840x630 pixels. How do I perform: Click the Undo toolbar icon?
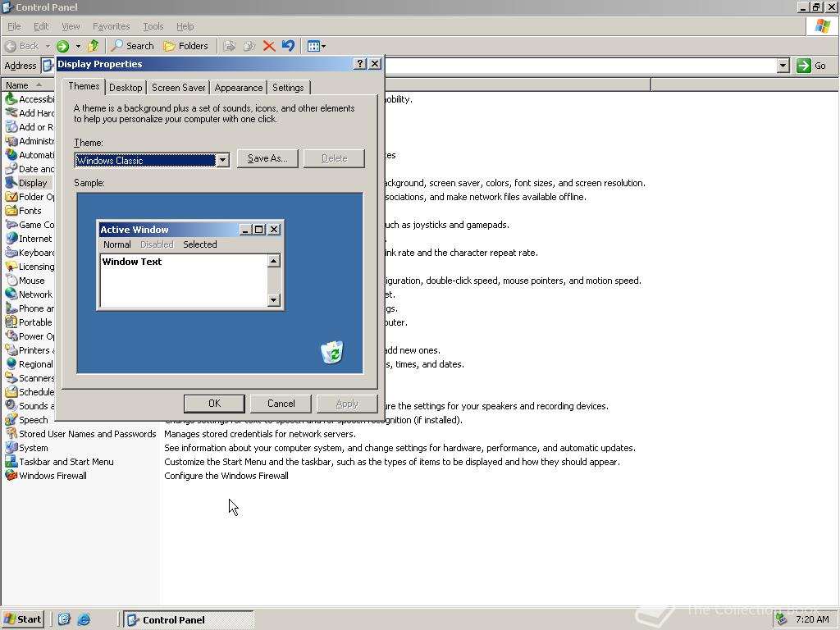[288, 46]
